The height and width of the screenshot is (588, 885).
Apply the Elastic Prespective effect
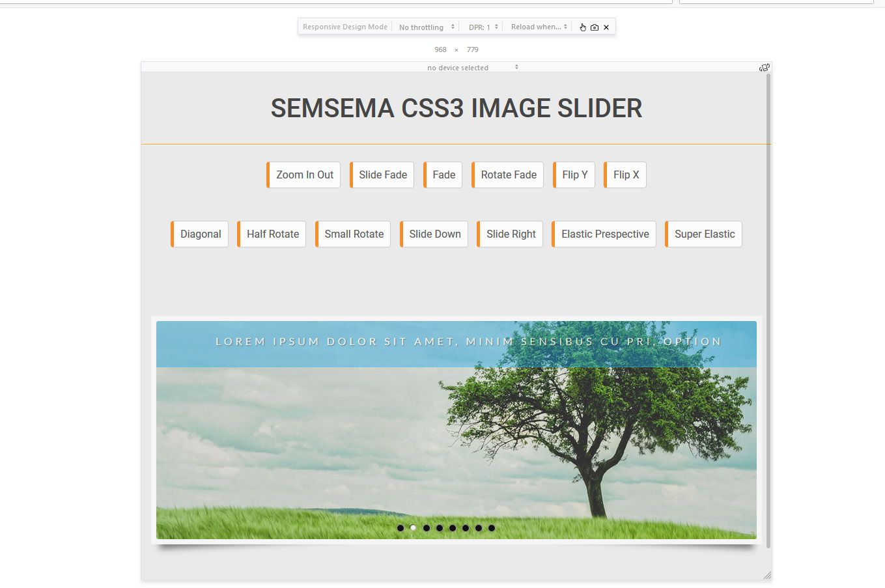pyautogui.click(x=604, y=234)
